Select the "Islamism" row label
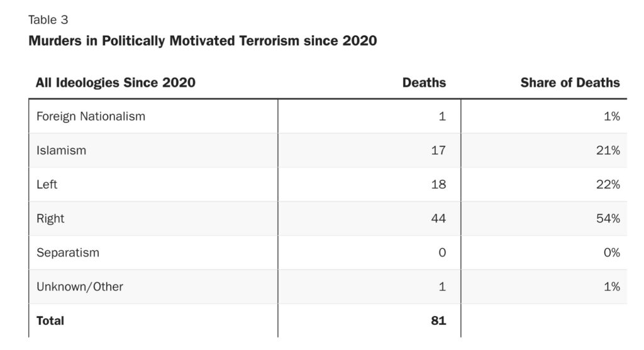This screenshot has width=644, height=350. 61,150
